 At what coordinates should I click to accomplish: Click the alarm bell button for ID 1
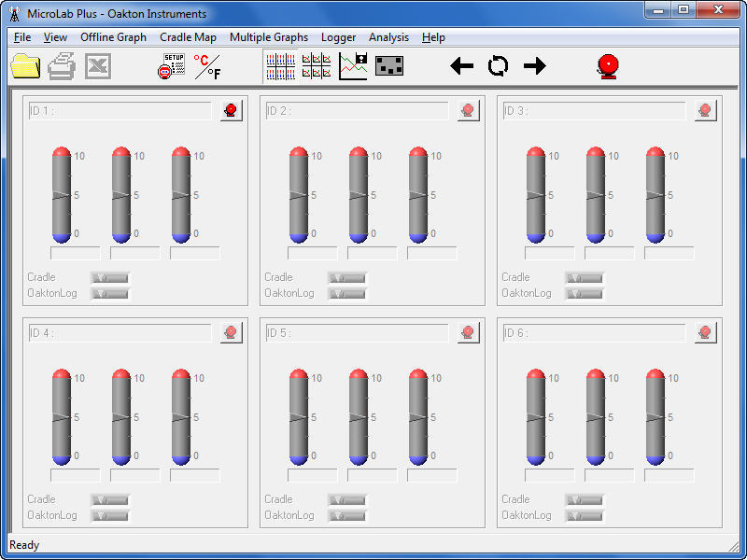point(231,110)
